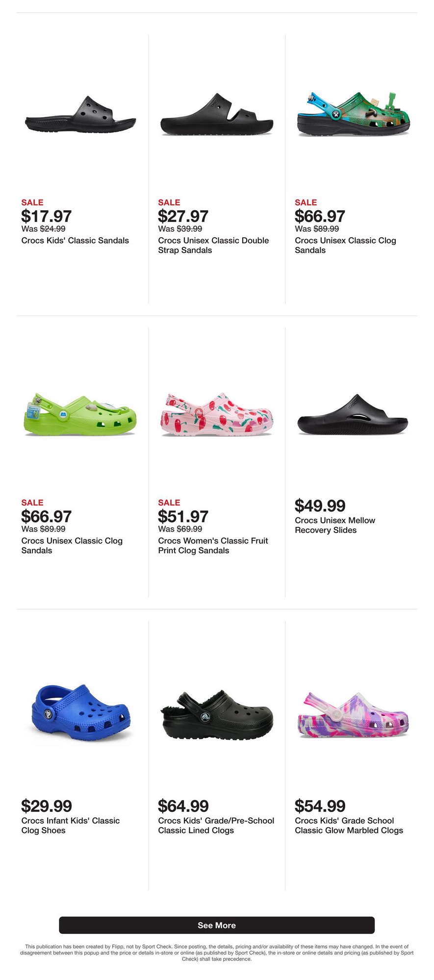Select the $64.99 price label

coord(183,806)
